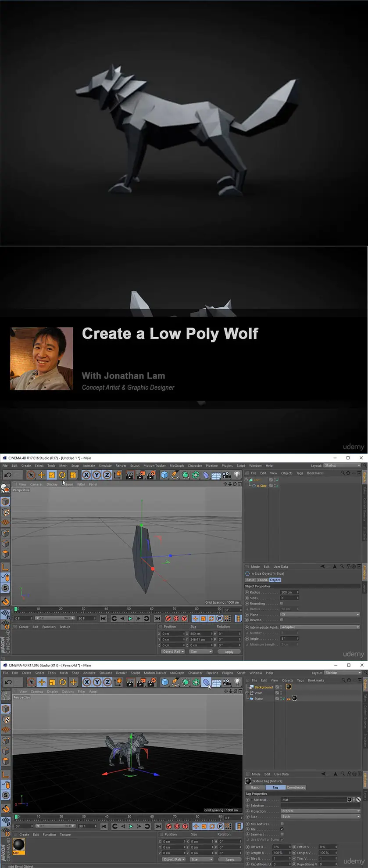The height and width of the screenshot is (868, 368).
Task: Open the Plane XY dropdown
Action: tap(320, 615)
